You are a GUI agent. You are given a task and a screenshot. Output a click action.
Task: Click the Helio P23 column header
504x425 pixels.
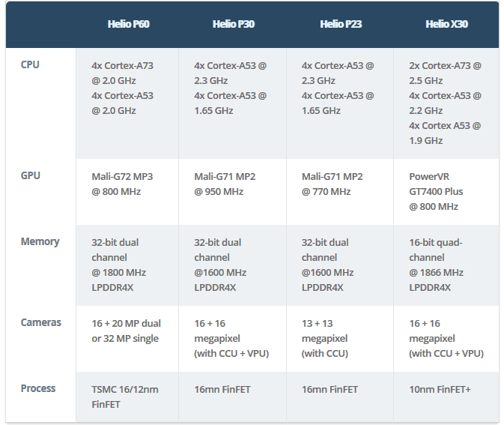[x=341, y=24]
